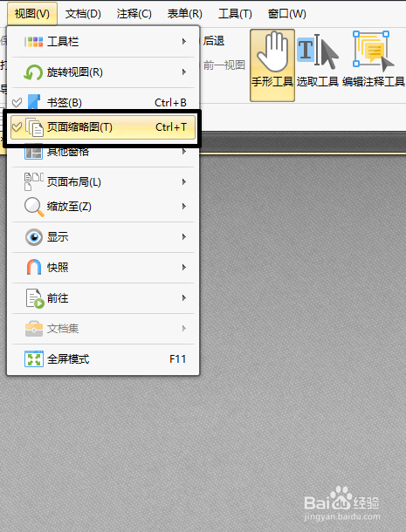This screenshot has height=532, width=406.
Task: Open the 视图(V) menu
Action: point(32,14)
